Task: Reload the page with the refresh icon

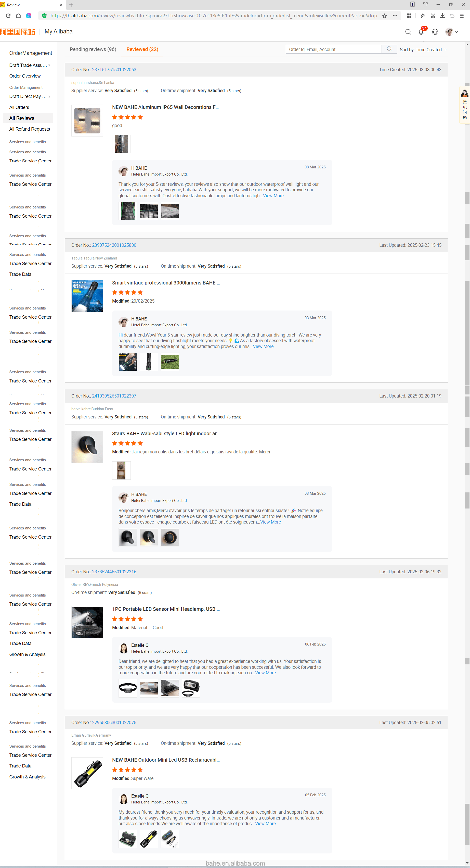Action: (x=8, y=16)
